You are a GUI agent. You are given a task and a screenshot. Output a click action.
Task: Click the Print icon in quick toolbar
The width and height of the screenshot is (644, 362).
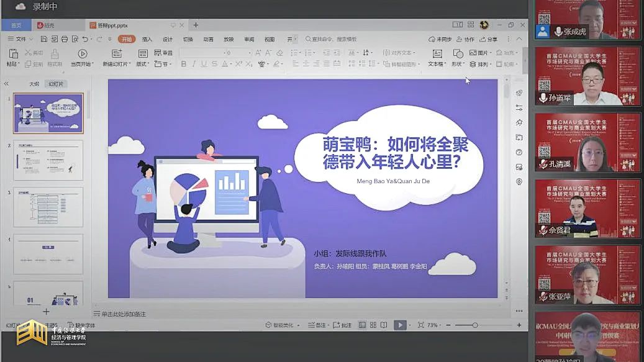(65, 39)
